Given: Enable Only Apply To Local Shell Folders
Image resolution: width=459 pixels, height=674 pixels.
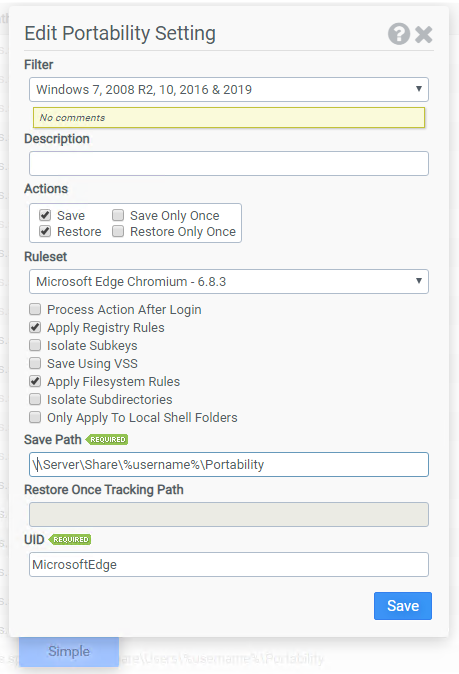Looking at the screenshot, I should 35,417.
